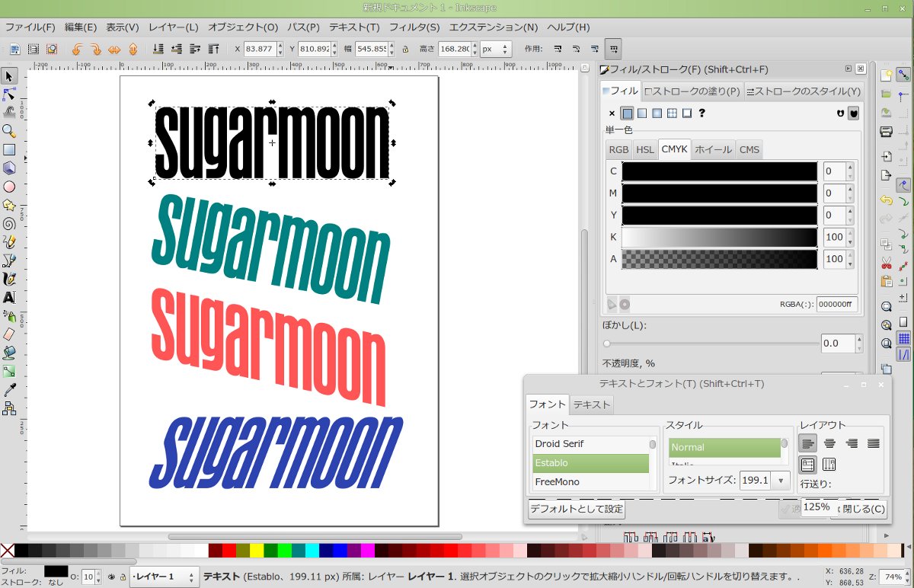Open the layer selector dropdown
The image size is (914, 588).
click(164, 577)
